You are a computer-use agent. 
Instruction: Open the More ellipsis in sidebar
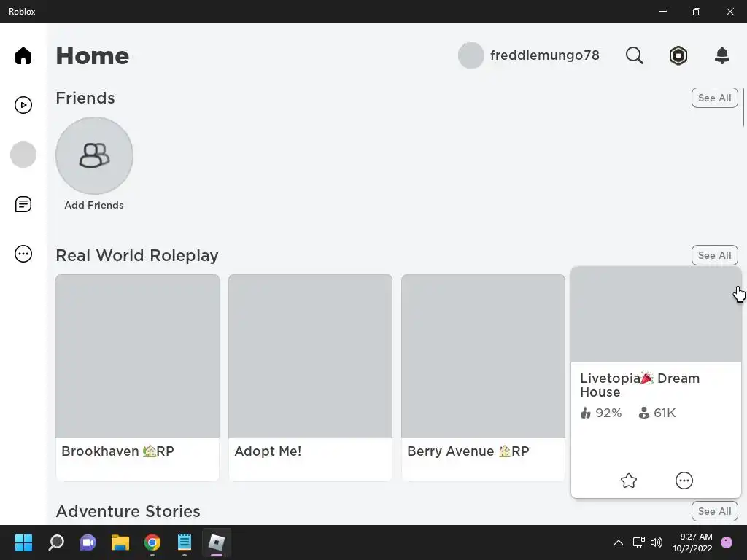[23, 254]
